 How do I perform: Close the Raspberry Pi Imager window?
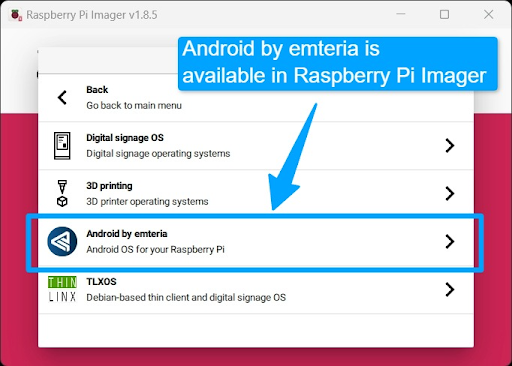coord(489,14)
